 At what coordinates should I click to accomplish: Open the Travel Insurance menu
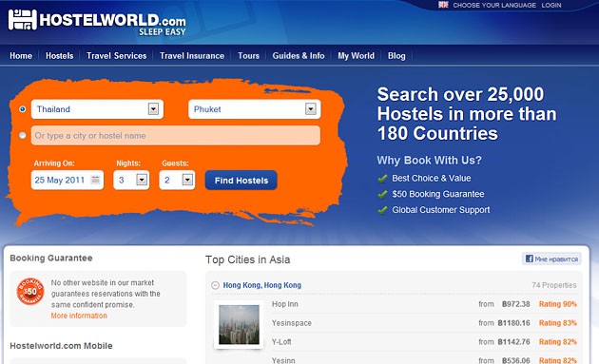192,56
